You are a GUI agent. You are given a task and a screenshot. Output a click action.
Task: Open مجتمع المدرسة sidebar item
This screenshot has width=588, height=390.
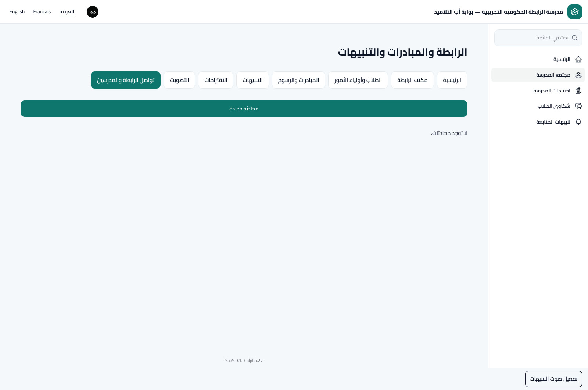point(538,75)
